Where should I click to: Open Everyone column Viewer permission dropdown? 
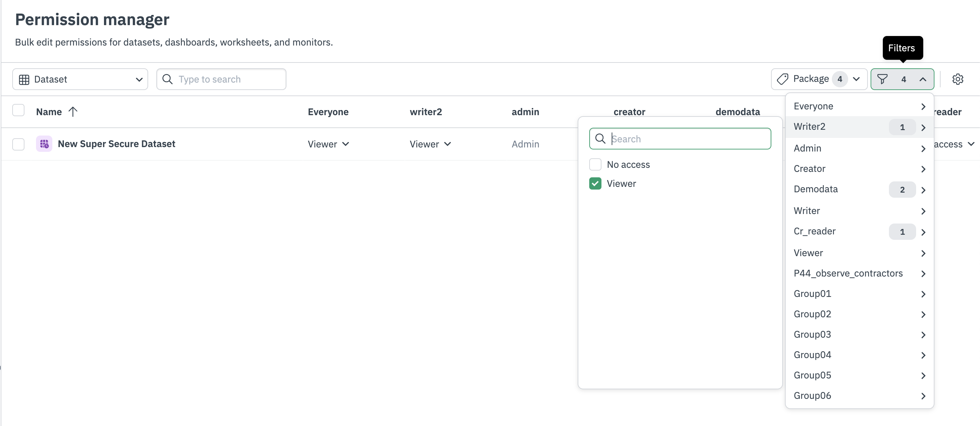(x=328, y=144)
